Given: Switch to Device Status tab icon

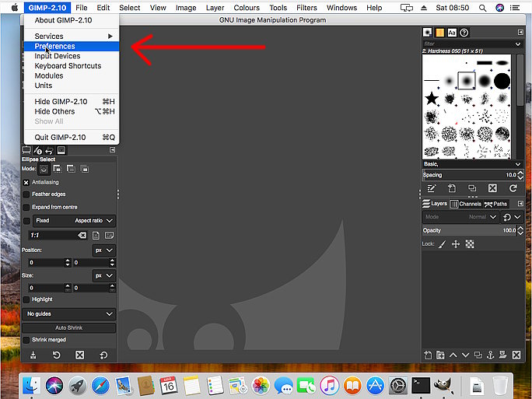Looking at the screenshot, I should tap(38, 150).
